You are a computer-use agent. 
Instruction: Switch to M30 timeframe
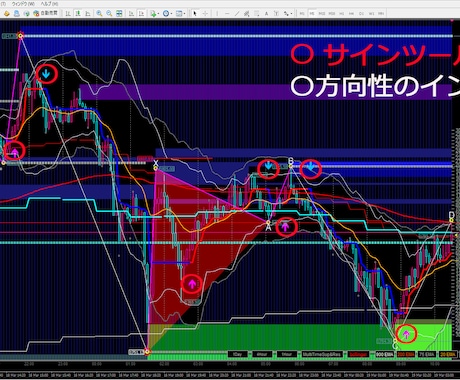(332, 14)
